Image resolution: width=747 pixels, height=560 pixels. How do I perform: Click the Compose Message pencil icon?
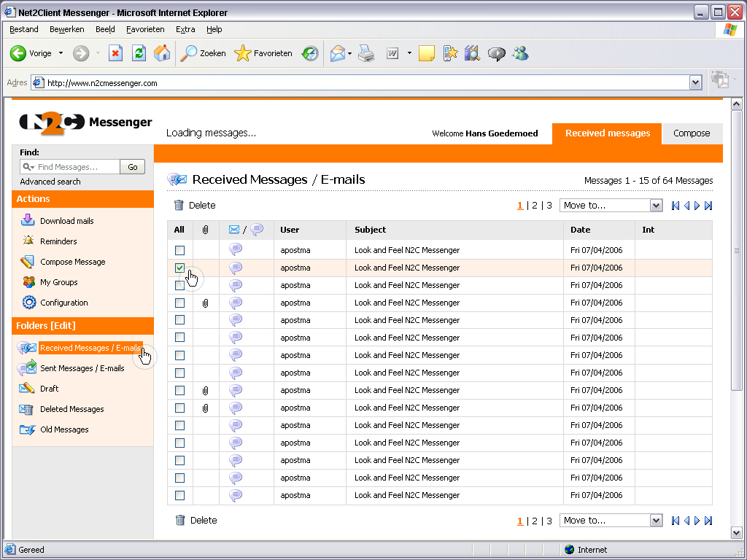coord(27,262)
